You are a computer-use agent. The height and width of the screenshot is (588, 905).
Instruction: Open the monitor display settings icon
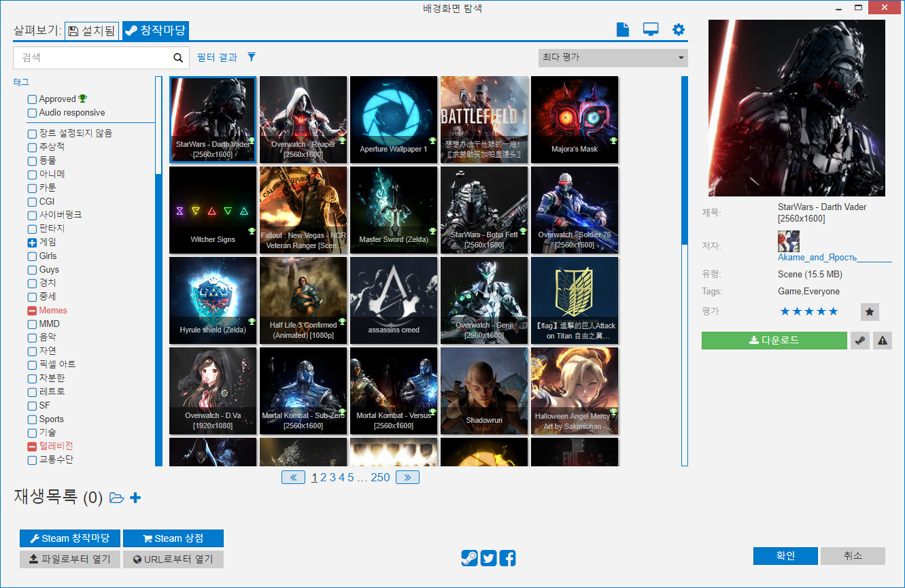click(x=651, y=30)
